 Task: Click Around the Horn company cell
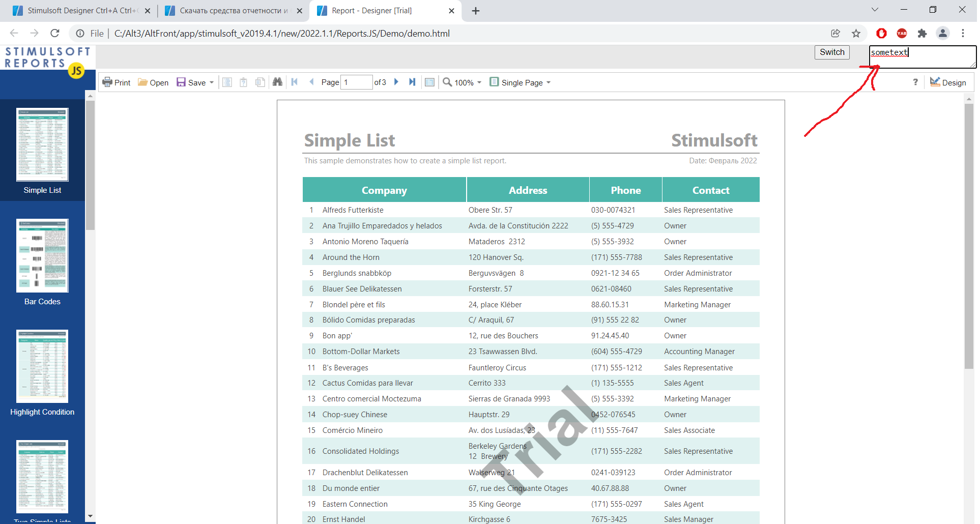(351, 257)
